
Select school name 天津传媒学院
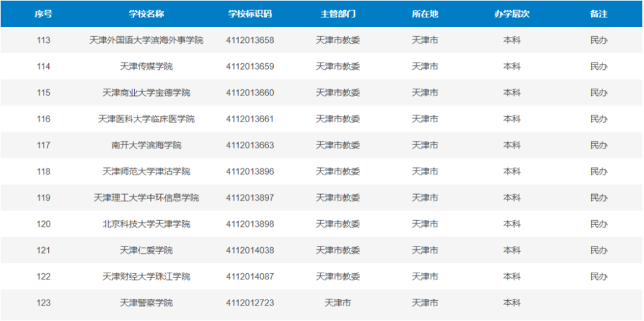click(146, 66)
